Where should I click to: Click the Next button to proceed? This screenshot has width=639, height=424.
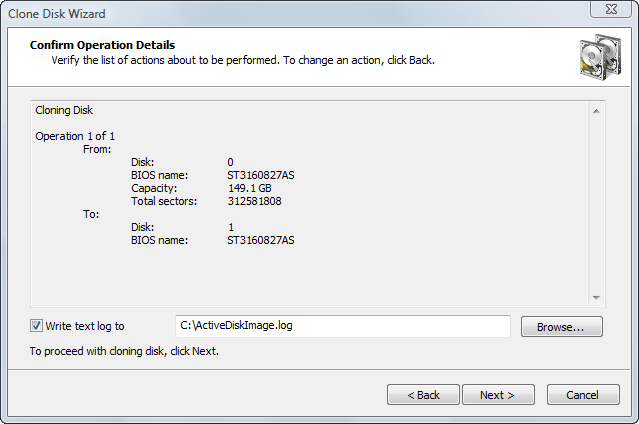point(498,395)
